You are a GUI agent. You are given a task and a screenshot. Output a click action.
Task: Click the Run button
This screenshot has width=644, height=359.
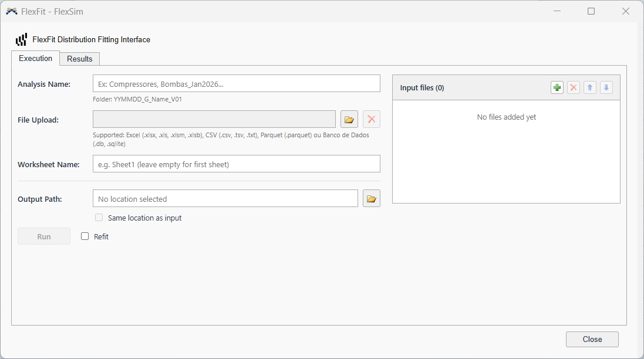point(44,236)
